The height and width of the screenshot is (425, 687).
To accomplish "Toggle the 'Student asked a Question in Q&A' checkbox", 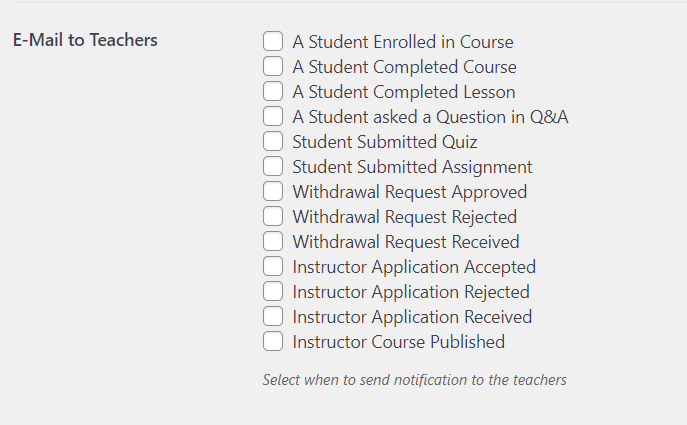I will click(x=273, y=117).
